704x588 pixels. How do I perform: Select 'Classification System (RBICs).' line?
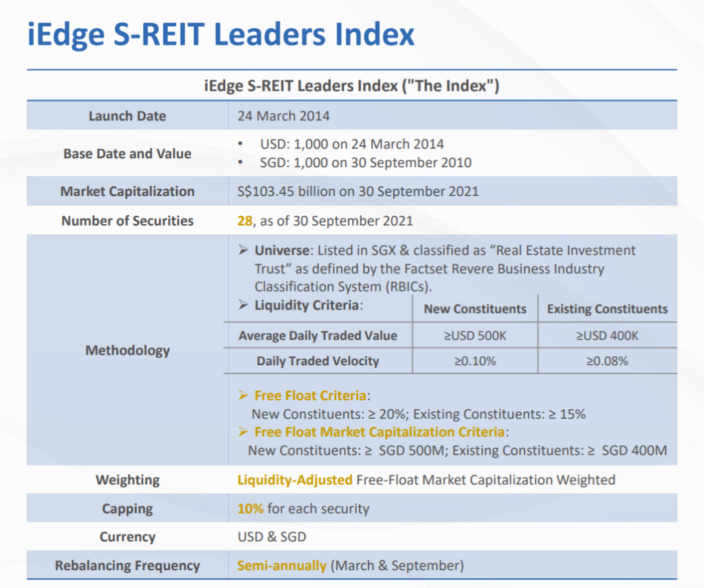[343, 287]
